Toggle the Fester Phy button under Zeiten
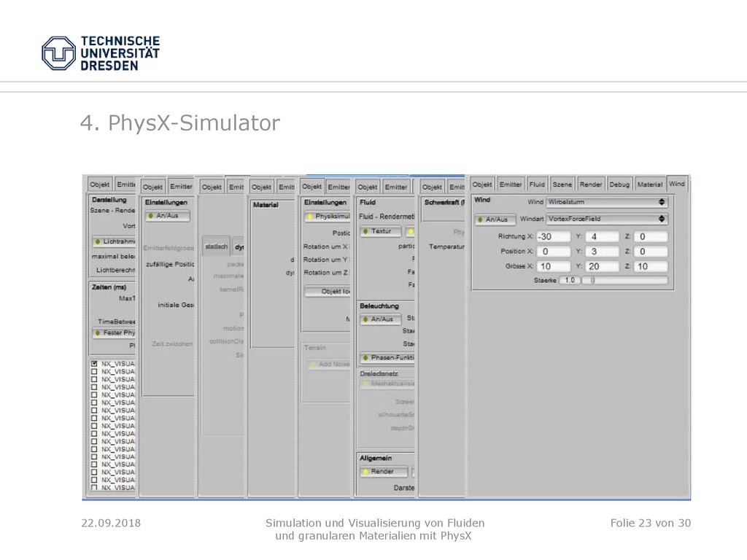The width and height of the screenshot is (747, 560). 115,332
